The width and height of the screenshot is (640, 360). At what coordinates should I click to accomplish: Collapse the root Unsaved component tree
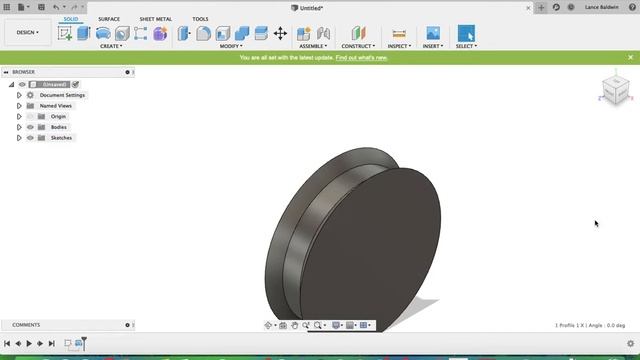pyautogui.click(x=11, y=84)
